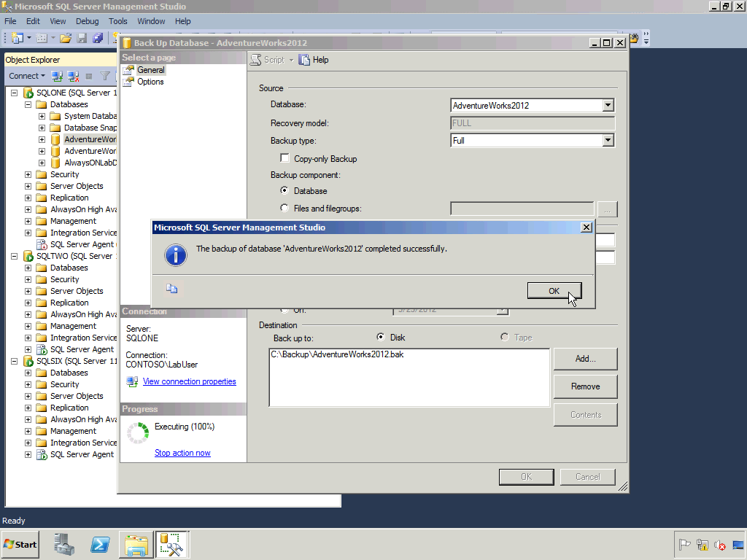Select the Options page in backup dialog

click(x=150, y=82)
